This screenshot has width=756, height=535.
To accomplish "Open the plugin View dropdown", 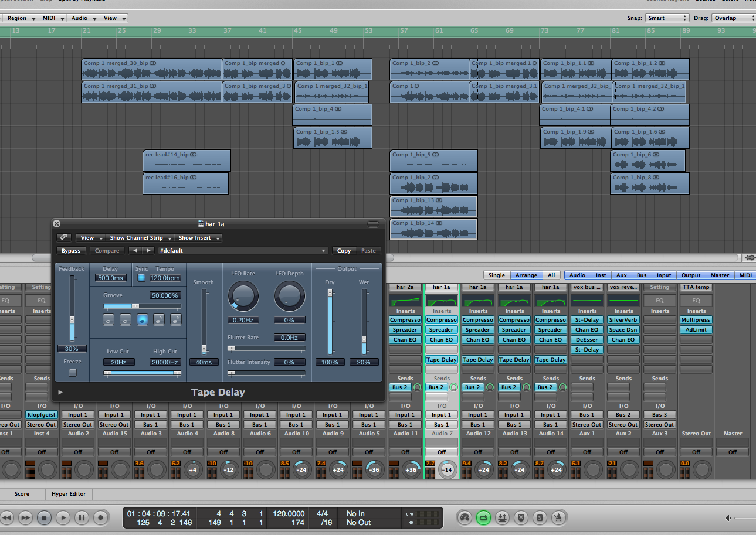I will (x=91, y=238).
